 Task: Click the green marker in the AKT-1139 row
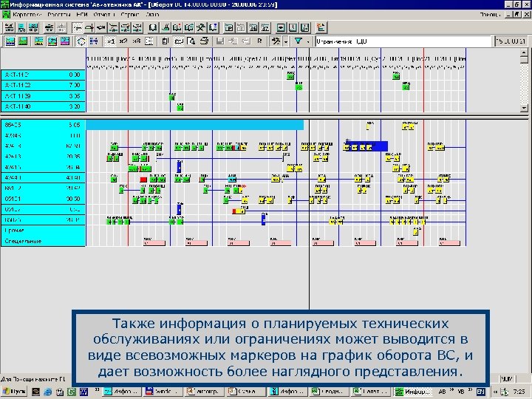(172, 98)
